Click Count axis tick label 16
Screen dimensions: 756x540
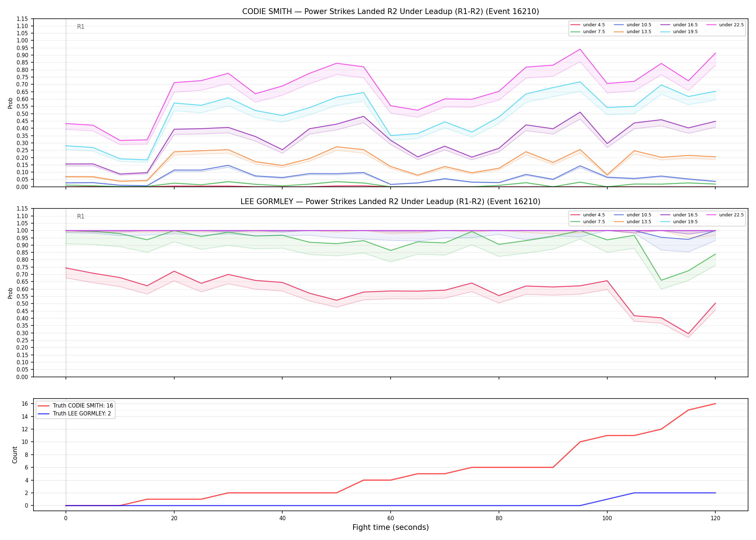(25, 404)
